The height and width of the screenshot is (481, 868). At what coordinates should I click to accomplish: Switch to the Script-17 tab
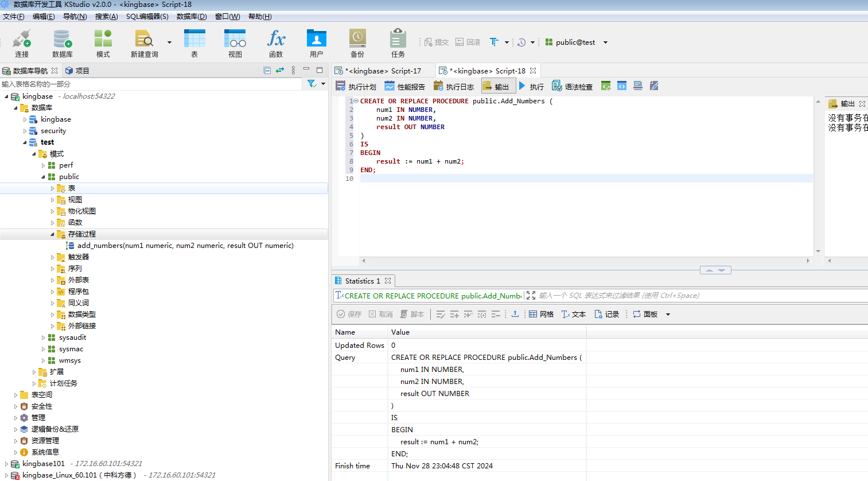click(x=383, y=71)
